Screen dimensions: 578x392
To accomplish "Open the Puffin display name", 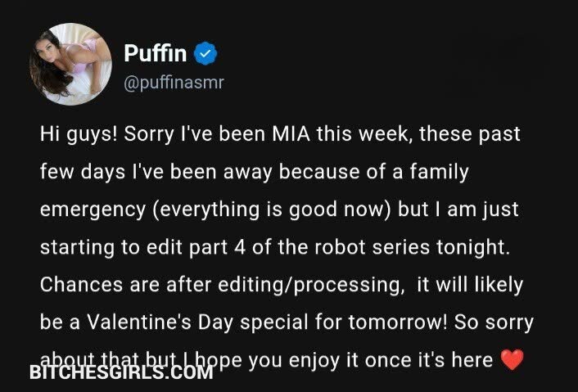I will pos(156,54).
